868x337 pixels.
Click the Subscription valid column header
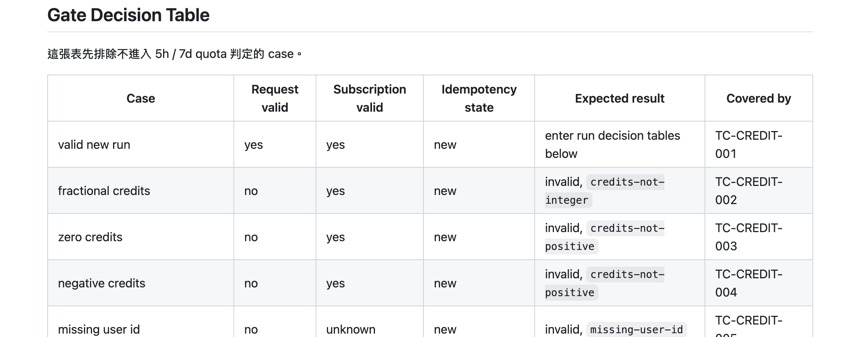pyautogui.click(x=370, y=98)
